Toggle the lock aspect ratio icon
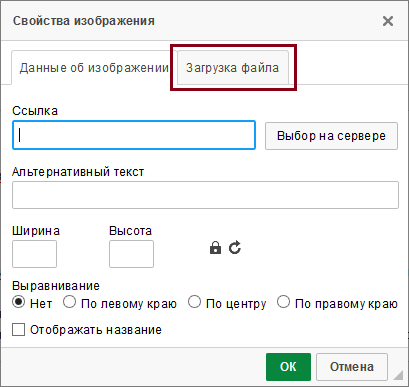 point(215,248)
